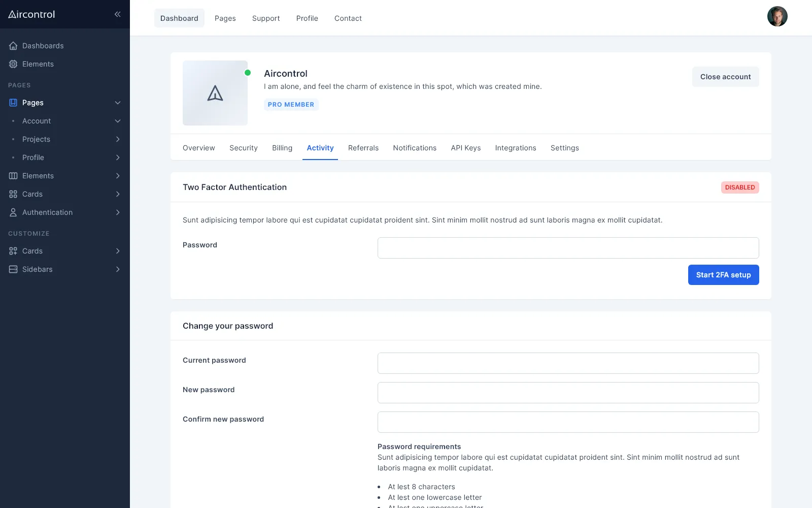The width and height of the screenshot is (812, 508).
Task: Focus the Current password field
Action: [x=568, y=363]
